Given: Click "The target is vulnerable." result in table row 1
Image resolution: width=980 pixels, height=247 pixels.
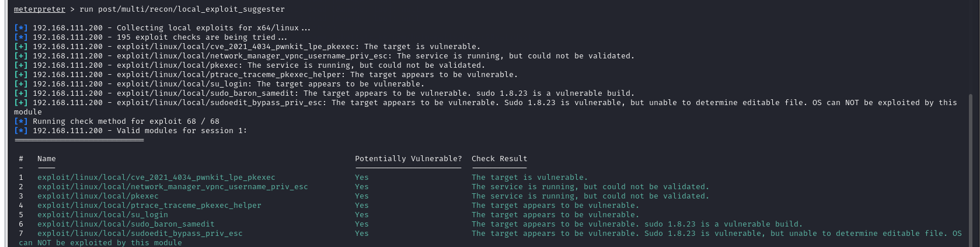Looking at the screenshot, I should point(529,178).
